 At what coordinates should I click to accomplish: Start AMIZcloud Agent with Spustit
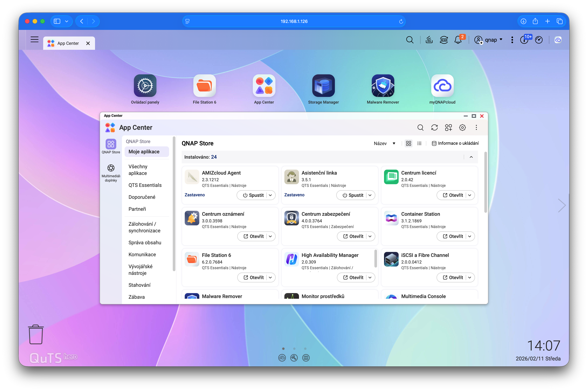[x=253, y=195]
